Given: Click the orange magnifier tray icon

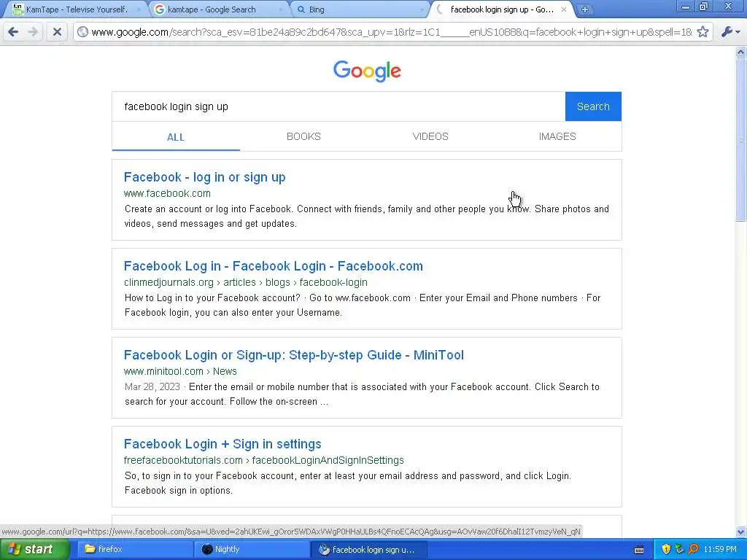Looking at the screenshot, I should point(693,549).
